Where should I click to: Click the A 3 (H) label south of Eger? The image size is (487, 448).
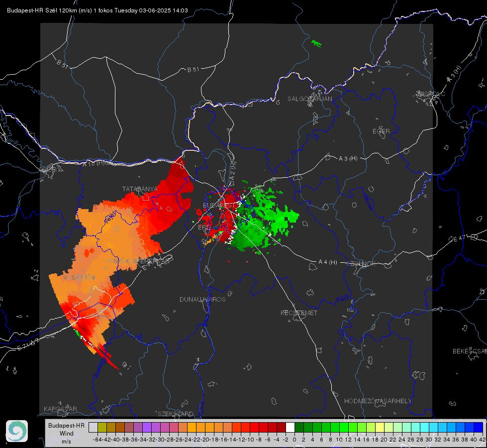coord(348,159)
